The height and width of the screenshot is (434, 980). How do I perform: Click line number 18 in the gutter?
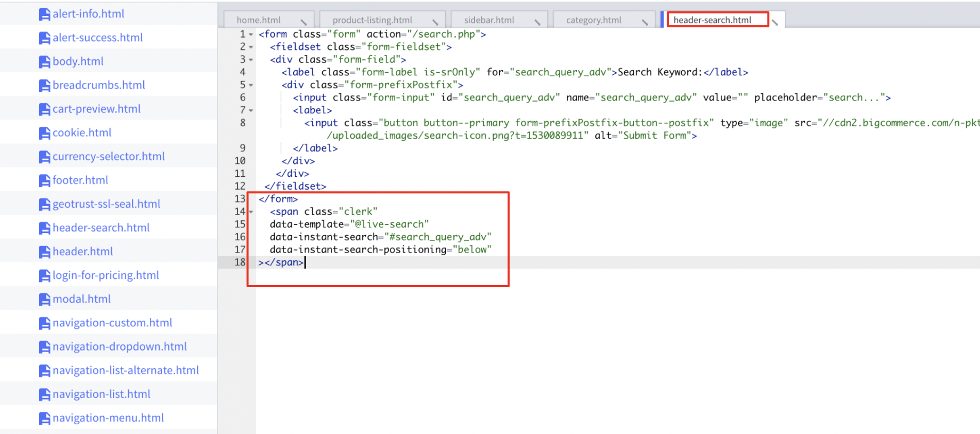(x=240, y=262)
